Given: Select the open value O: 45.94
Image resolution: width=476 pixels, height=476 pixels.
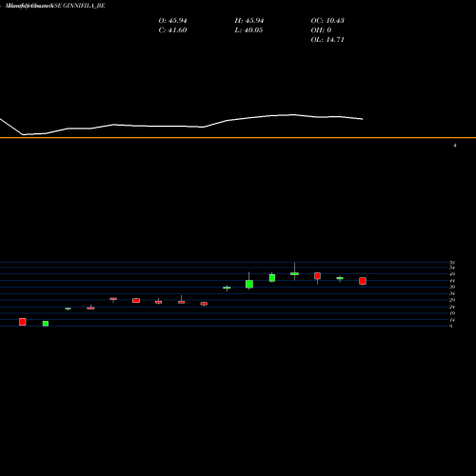Looking at the screenshot, I should pos(172,21).
